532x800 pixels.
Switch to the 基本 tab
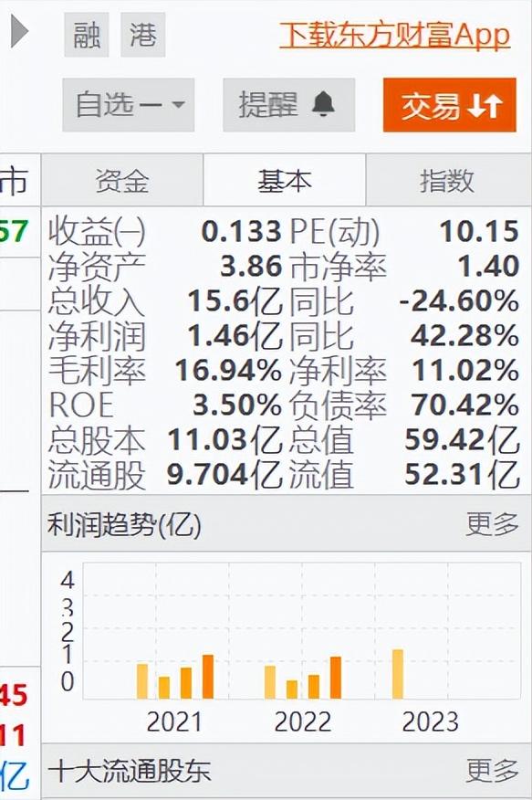(x=285, y=180)
